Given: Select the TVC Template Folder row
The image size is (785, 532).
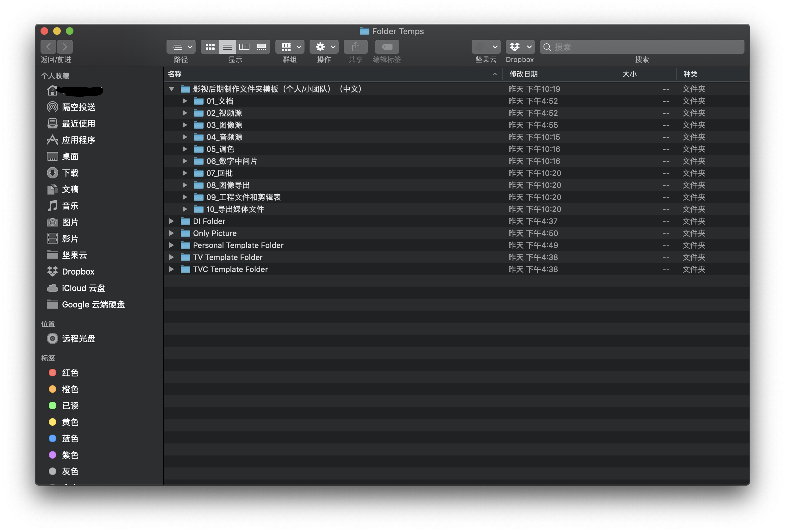Looking at the screenshot, I should 230,269.
